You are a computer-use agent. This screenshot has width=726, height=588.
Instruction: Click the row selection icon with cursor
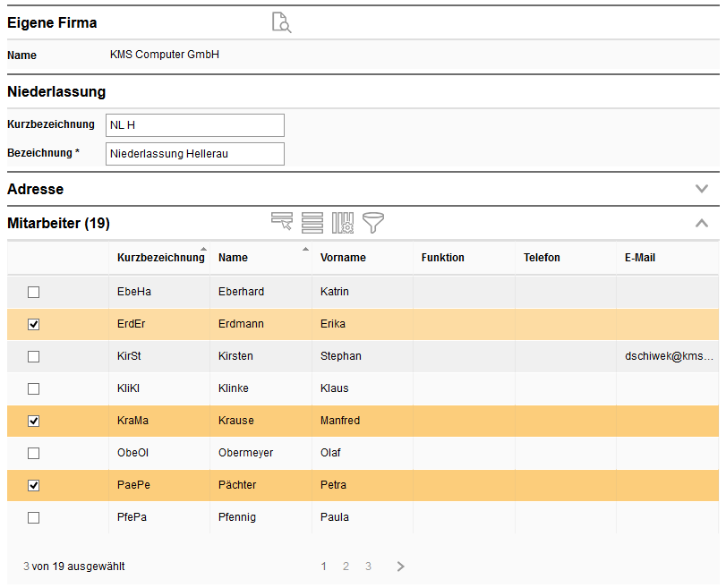click(x=282, y=223)
